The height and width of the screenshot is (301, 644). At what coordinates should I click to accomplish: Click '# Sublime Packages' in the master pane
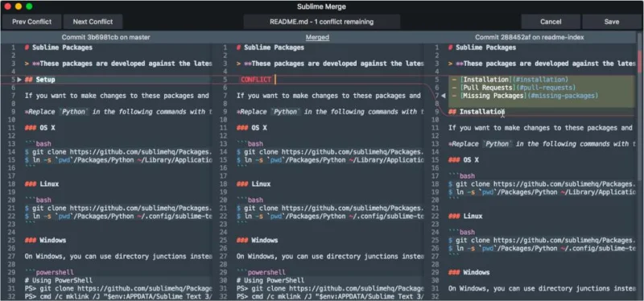click(58, 47)
